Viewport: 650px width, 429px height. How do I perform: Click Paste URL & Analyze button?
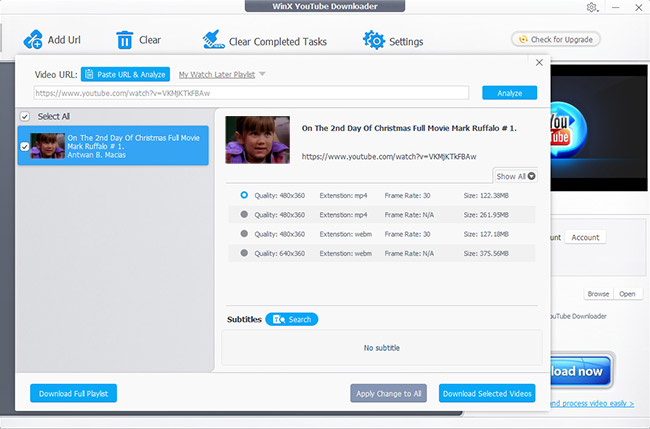(125, 75)
